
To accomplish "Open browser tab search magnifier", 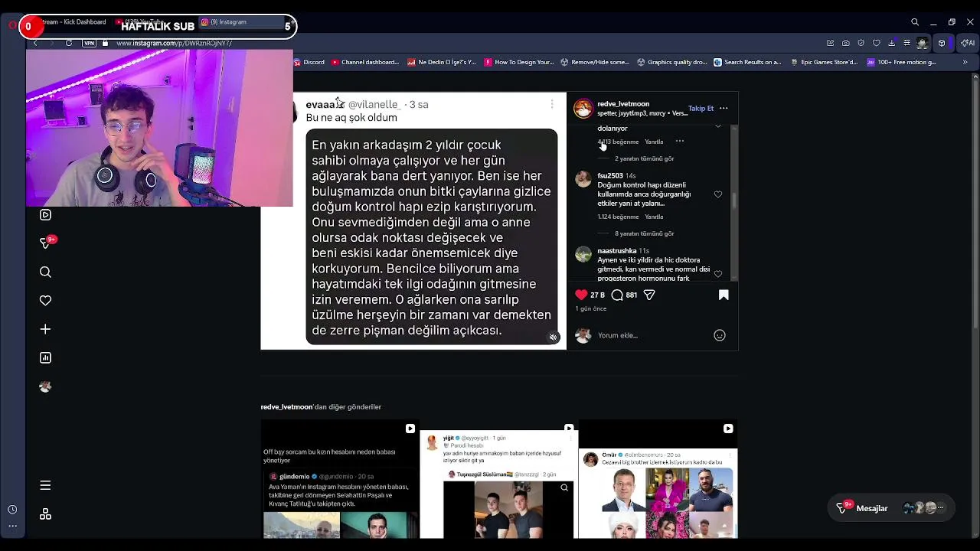I will coord(915,22).
